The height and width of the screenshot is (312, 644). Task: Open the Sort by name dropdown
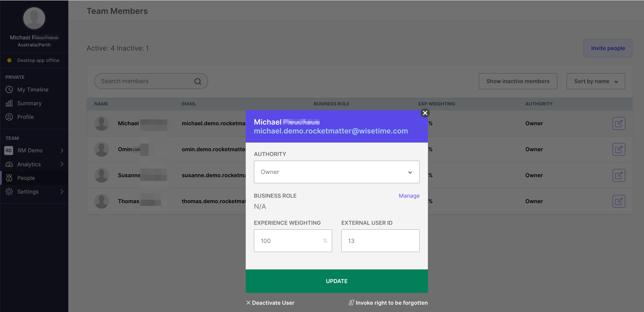596,81
